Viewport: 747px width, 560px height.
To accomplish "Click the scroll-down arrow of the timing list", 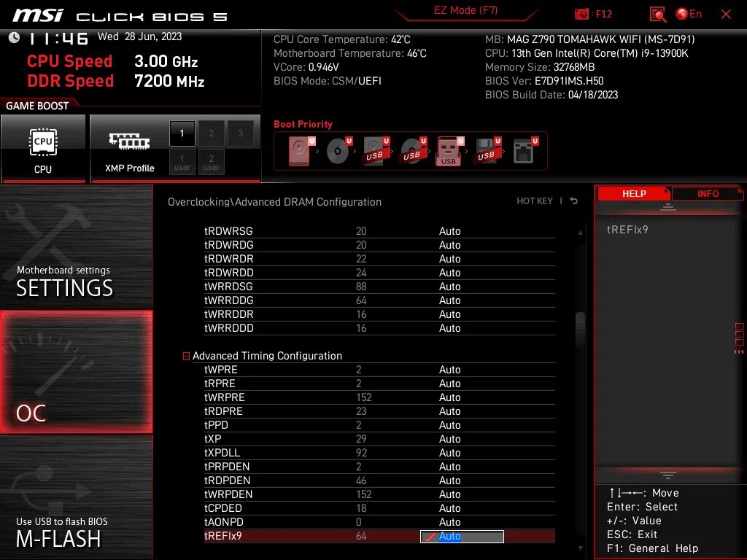I will 580,548.
